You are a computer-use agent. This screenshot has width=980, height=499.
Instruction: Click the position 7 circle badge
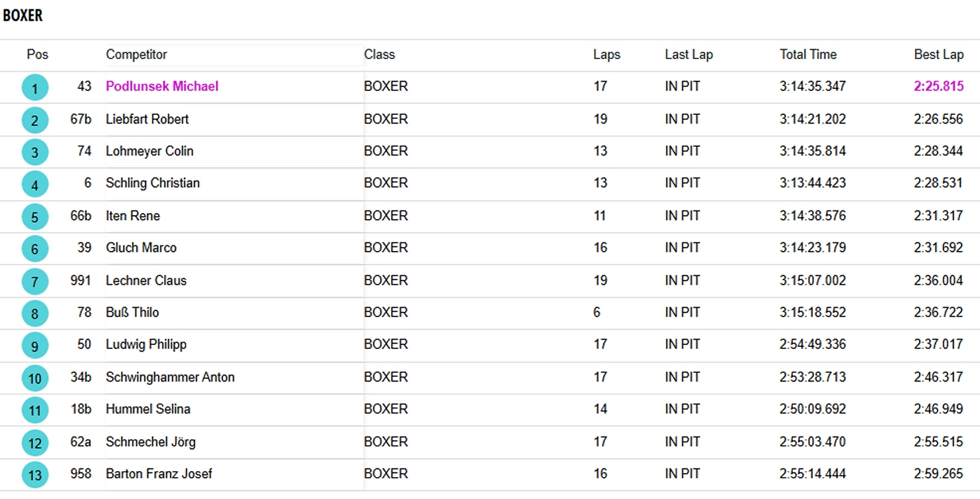[x=35, y=281]
